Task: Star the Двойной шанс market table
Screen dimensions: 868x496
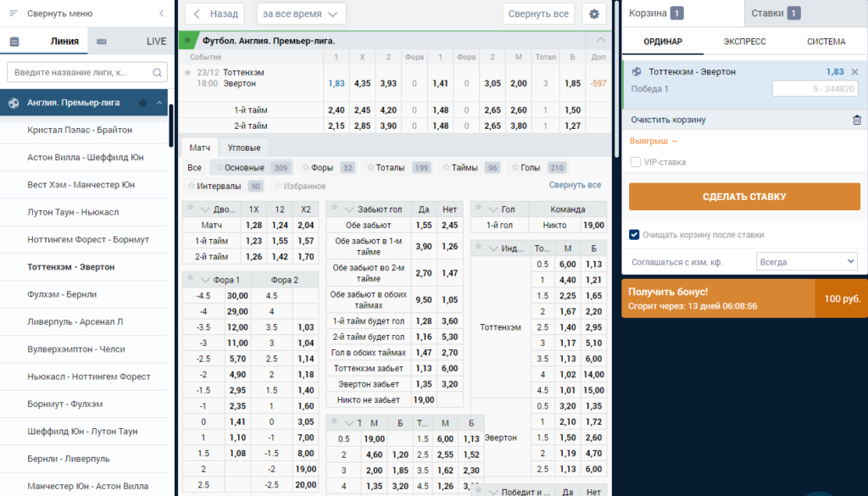Action: coord(190,208)
